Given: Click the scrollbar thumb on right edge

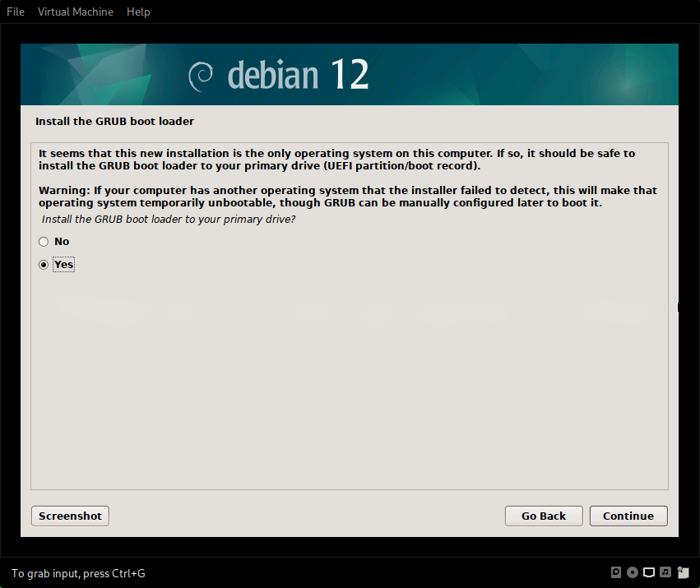Looking at the screenshot, I should coord(677,307).
